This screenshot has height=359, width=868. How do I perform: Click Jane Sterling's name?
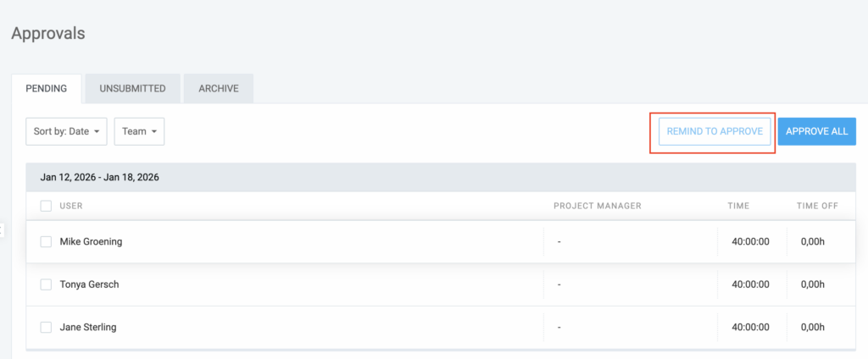point(88,327)
